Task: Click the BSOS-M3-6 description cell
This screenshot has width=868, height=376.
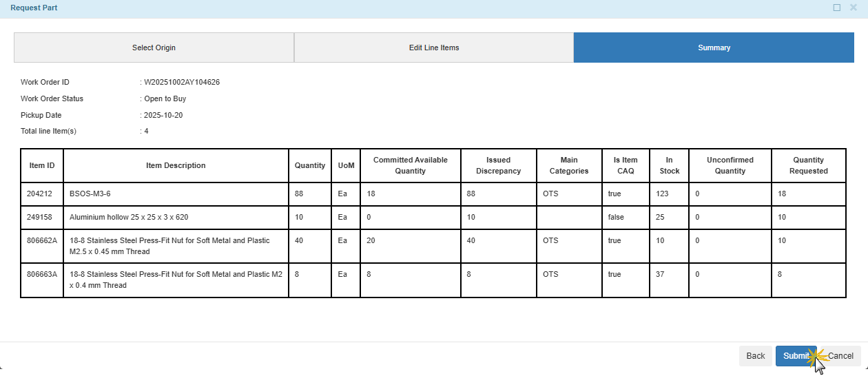Action: [90, 194]
